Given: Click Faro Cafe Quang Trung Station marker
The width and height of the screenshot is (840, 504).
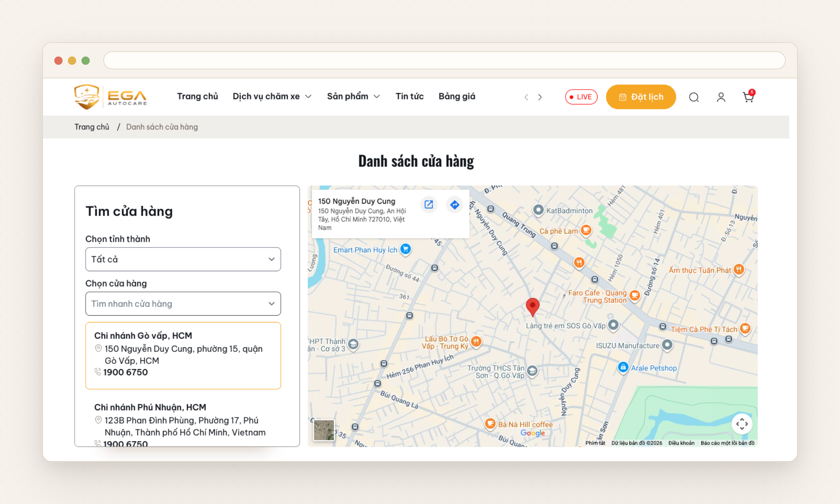Looking at the screenshot, I should coord(635,295).
